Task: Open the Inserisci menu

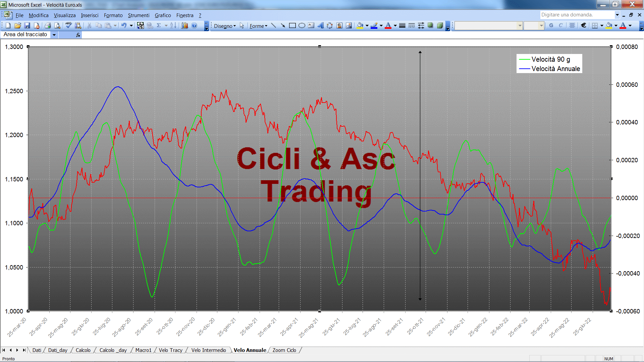Action: (90, 15)
